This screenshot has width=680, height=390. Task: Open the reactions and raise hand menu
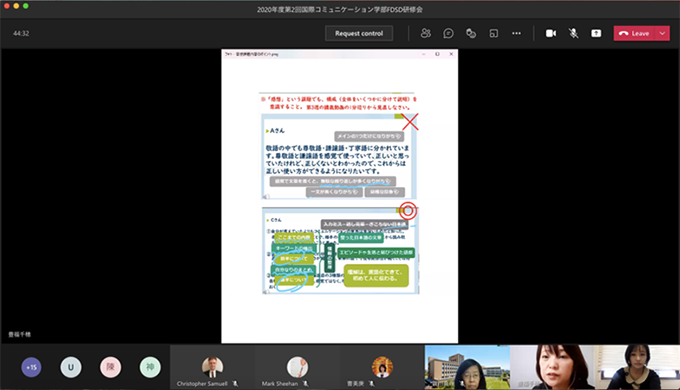[471, 33]
